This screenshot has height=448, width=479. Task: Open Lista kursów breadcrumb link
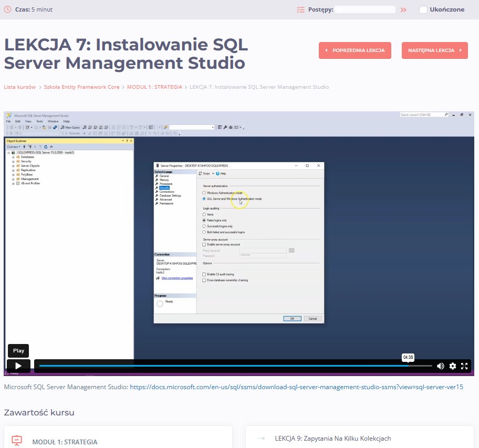pyautogui.click(x=19, y=87)
